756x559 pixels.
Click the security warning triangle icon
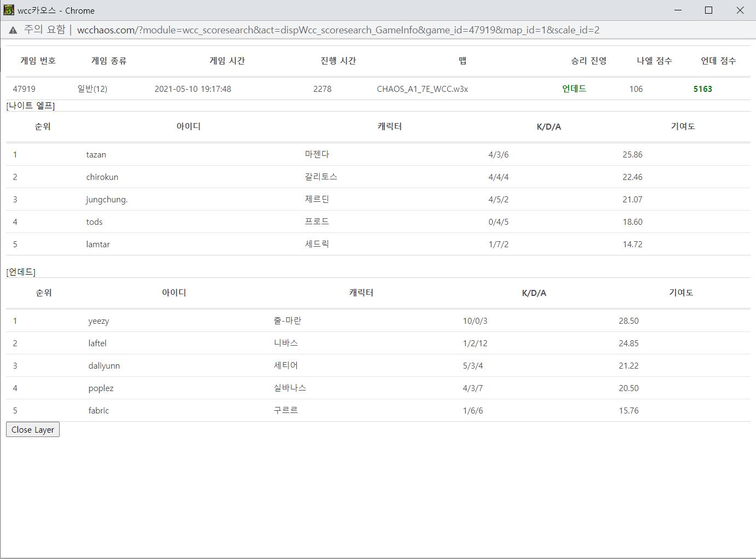(x=13, y=30)
